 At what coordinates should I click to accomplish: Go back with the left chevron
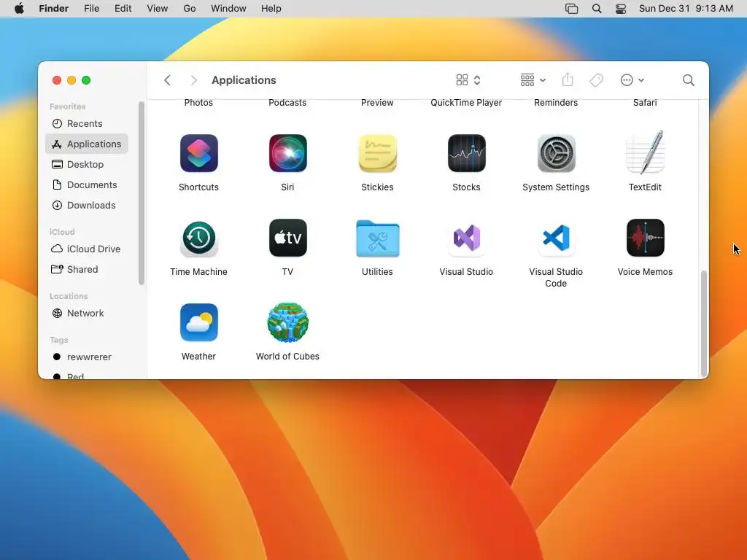coord(167,80)
